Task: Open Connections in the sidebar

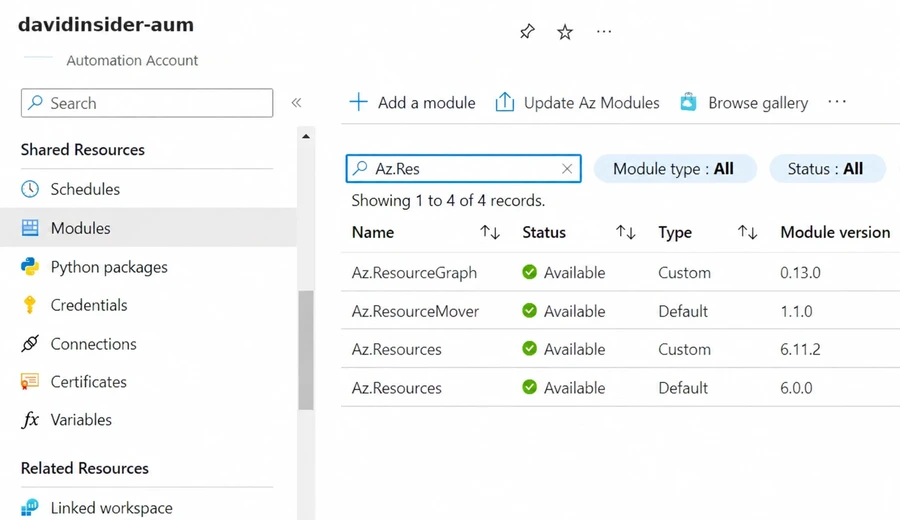Action: 94,344
